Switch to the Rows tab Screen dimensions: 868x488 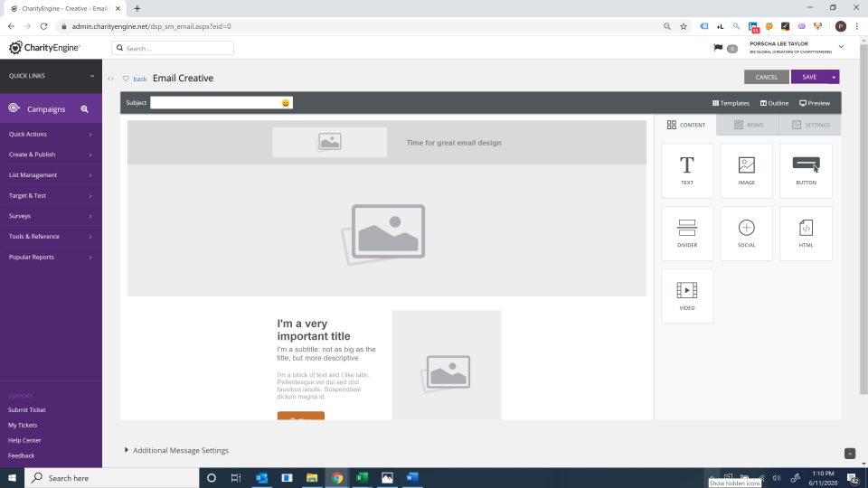(748, 125)
